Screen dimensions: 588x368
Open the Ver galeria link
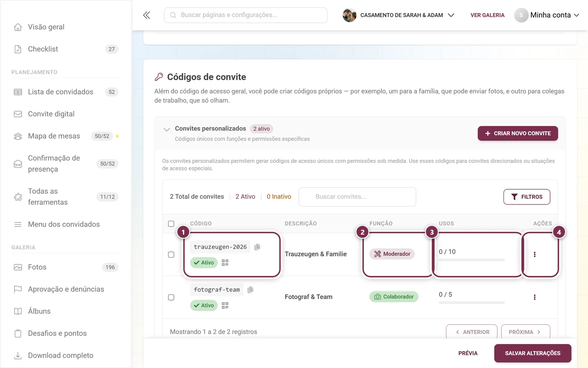point(488,15)
